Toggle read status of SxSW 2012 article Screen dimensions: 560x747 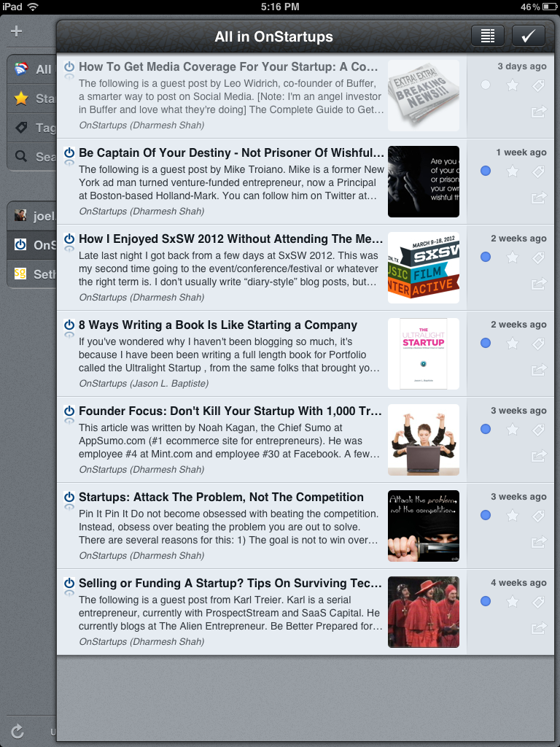(x=485, y=257)
